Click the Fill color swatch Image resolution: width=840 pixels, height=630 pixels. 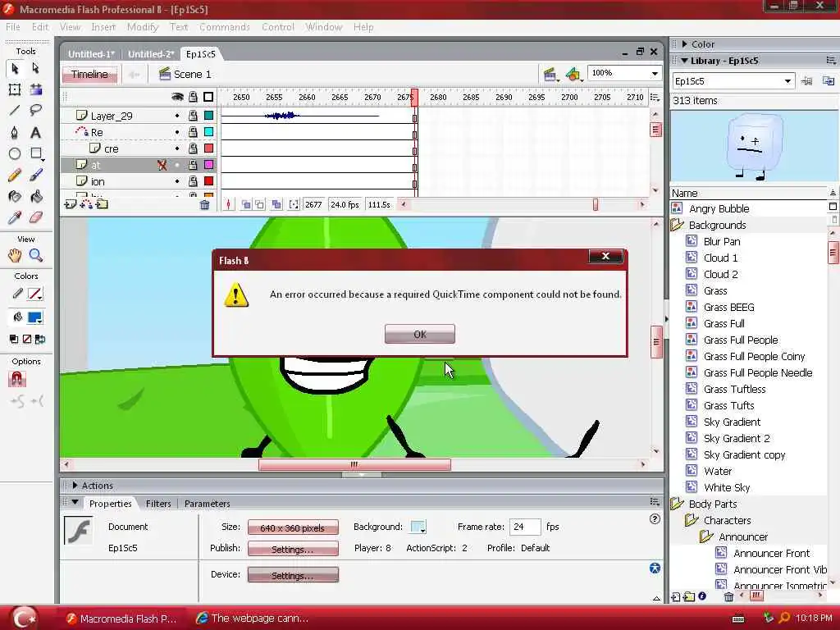pyautogui.click(x=35, y=317)
